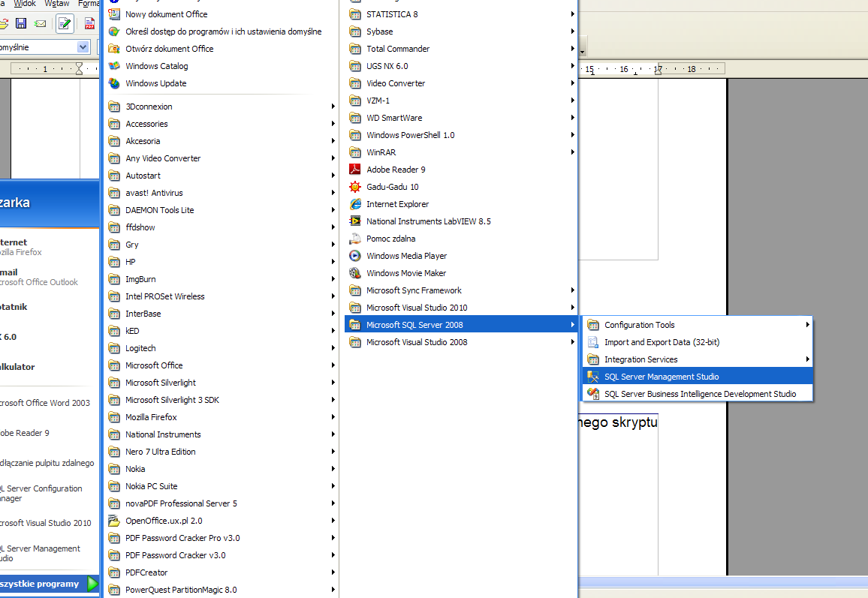This screenshot has width=868, height=598.
Task: Click the National Instruments LabVIEW 8.5 icon
Action: tap(355, 221)
